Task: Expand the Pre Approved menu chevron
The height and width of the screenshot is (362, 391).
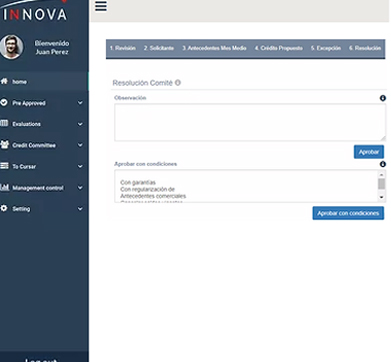Action: (80, 103)
